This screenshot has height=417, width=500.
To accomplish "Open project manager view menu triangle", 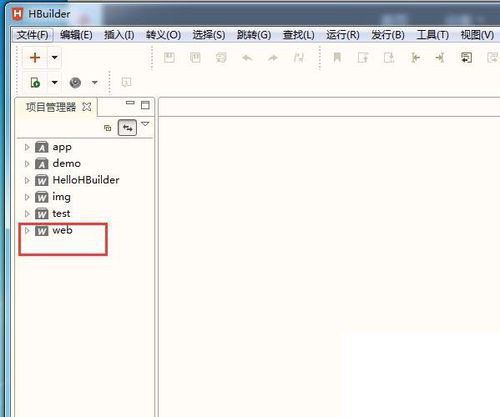I will click(x=145, y=124).
